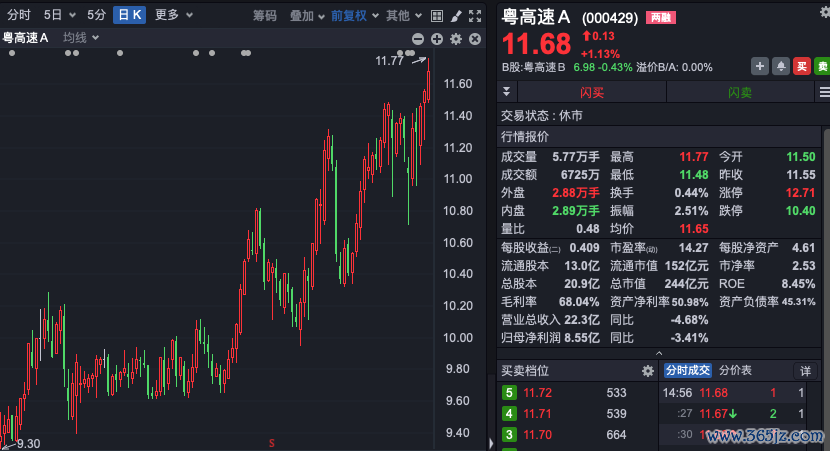The height and width of the screenshot is (451, 830).
Task: Open the 均线 moving average dropdown
Action: pyautogui.click(x=80, y=38)
